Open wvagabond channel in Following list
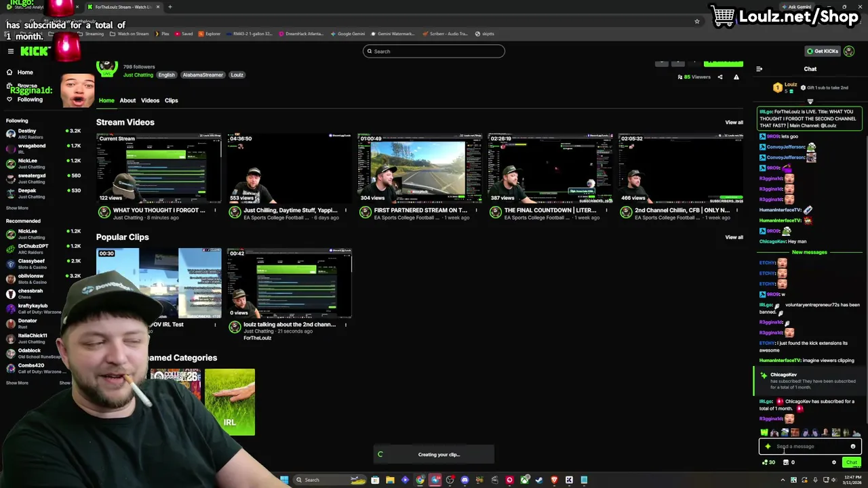This screenshot has width=868, height=488. click(43, 148)
